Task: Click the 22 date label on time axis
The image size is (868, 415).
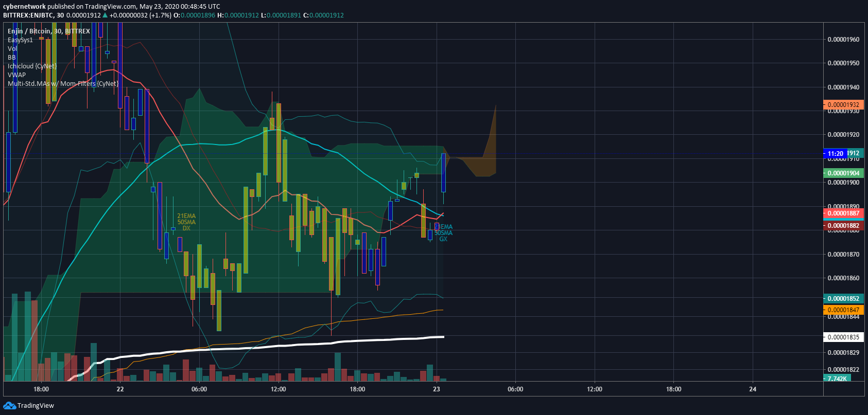Action: [120, 389]
